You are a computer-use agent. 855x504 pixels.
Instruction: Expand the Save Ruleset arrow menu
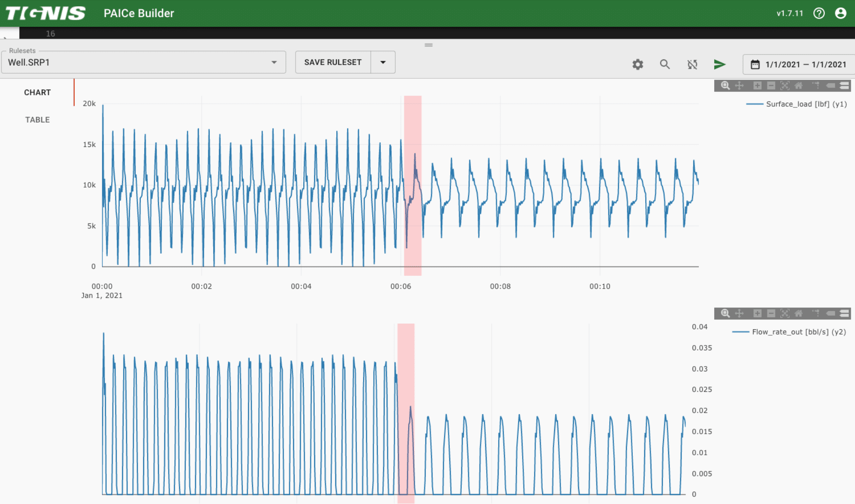coord(383,62)
